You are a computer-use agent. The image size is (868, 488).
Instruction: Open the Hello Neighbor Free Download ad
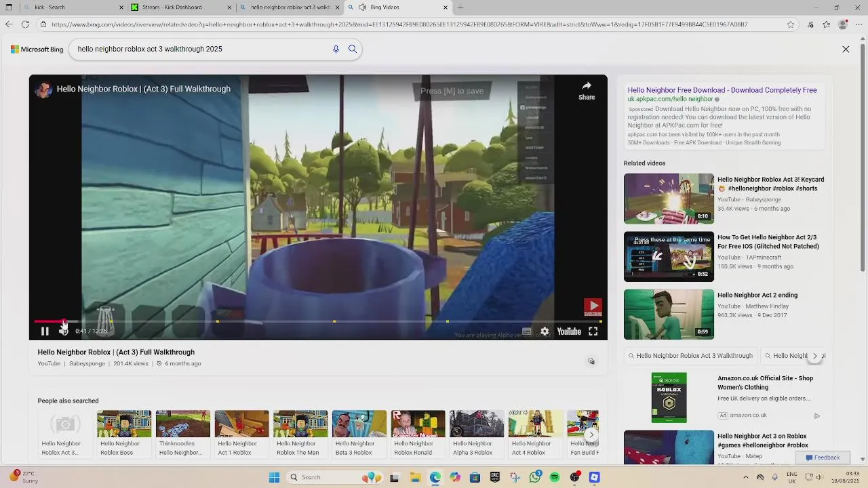coord(722,90)
